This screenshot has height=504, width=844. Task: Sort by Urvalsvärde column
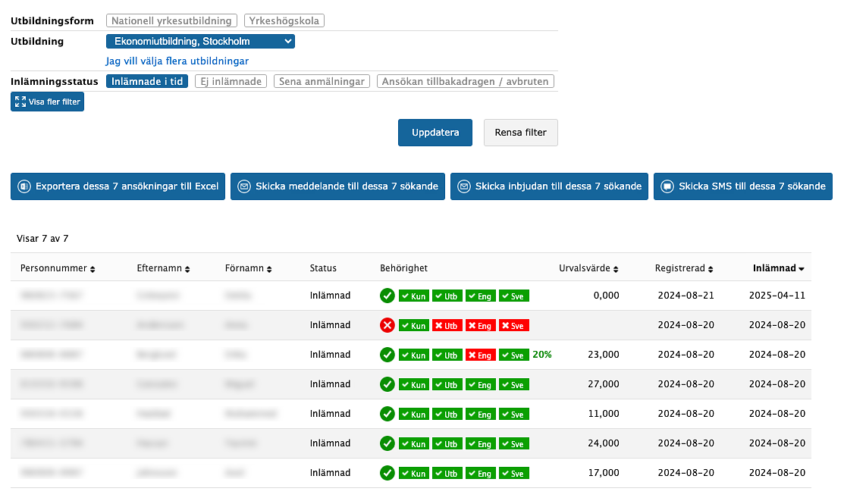(x=588, y=268)
